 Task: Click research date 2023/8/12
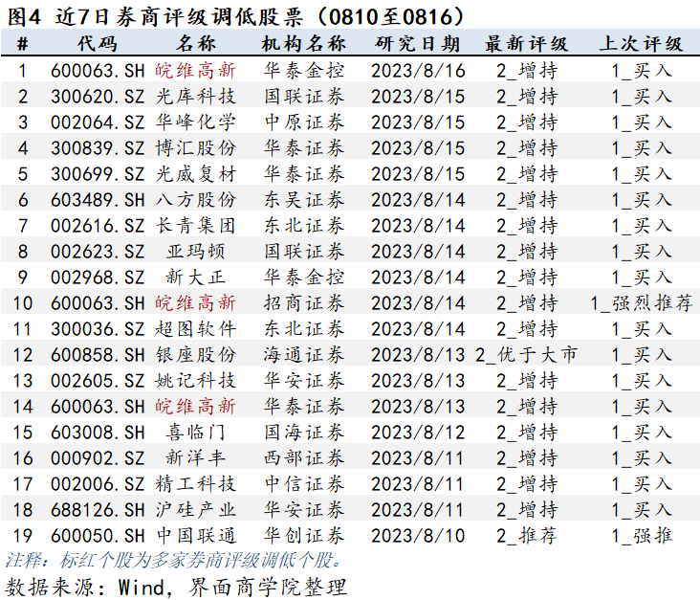coord(418,433)
